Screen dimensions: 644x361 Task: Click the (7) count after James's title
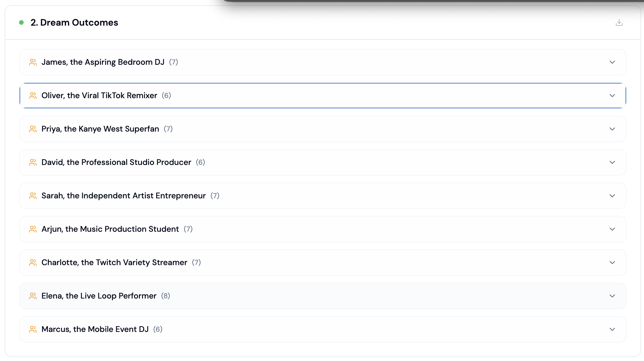pos(174,62)
